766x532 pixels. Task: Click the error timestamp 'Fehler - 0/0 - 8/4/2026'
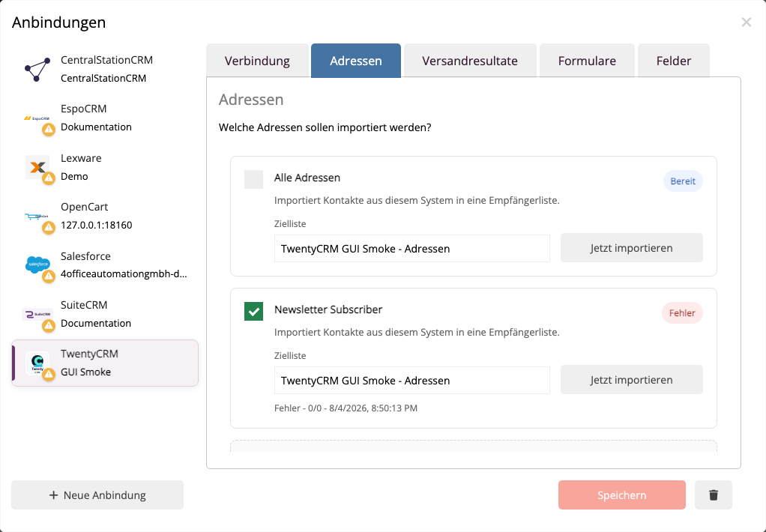(346, 408)
